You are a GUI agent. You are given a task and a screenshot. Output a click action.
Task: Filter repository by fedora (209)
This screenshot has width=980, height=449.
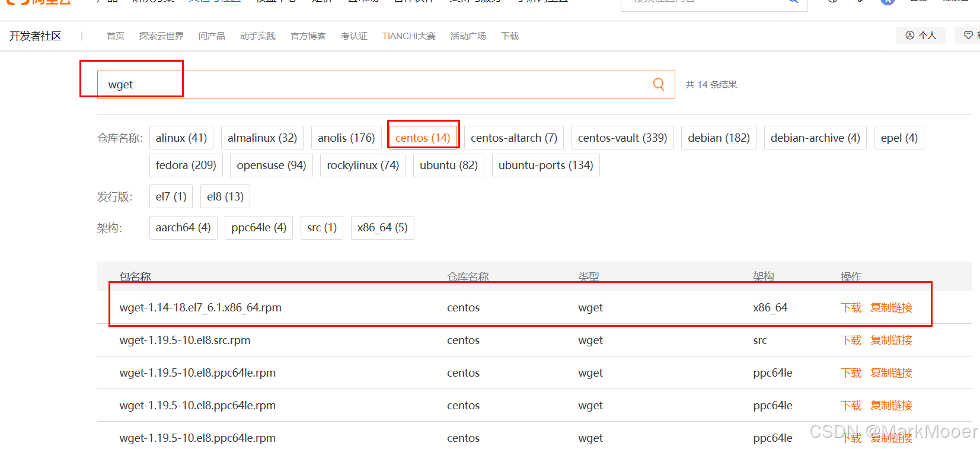pyautogui.click(x=186, y=165)
